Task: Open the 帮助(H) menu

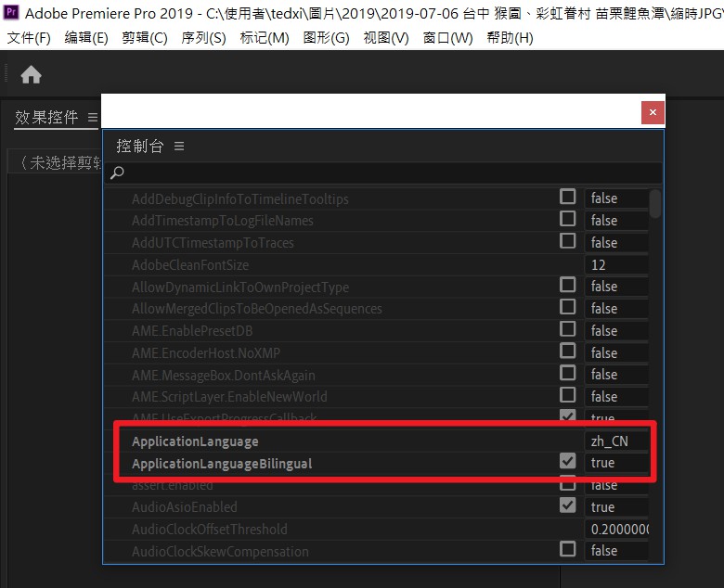Action: [510, 38]
